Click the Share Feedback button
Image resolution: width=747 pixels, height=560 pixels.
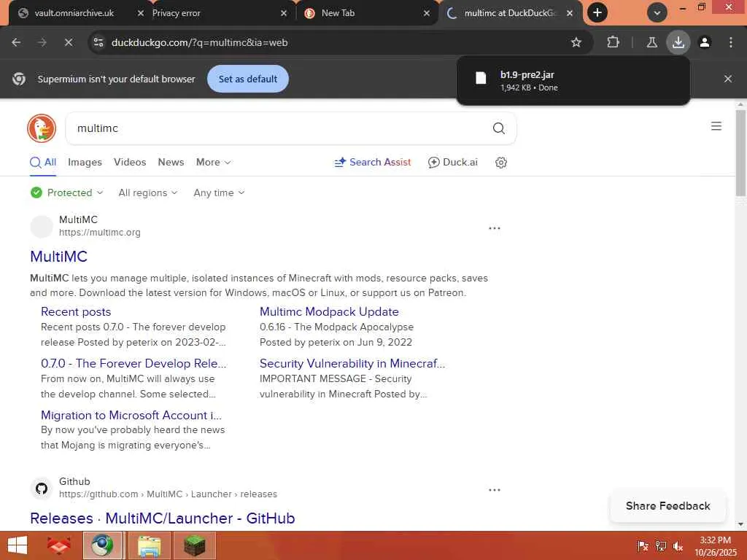point(668,506)
